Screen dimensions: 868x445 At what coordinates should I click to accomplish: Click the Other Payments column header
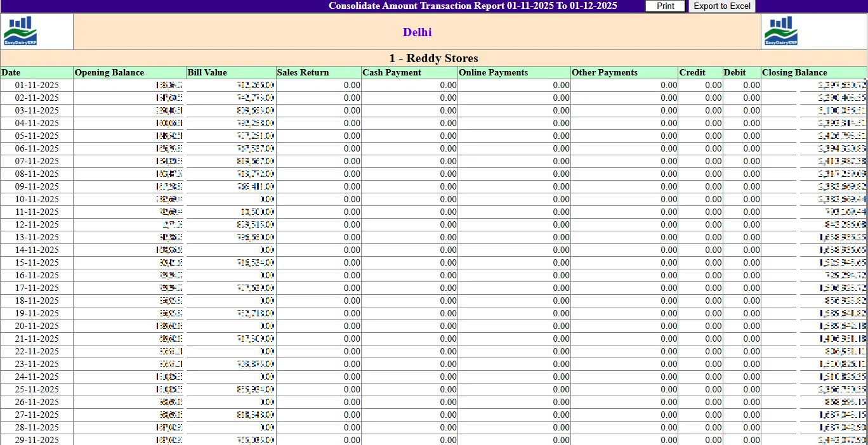624,72
